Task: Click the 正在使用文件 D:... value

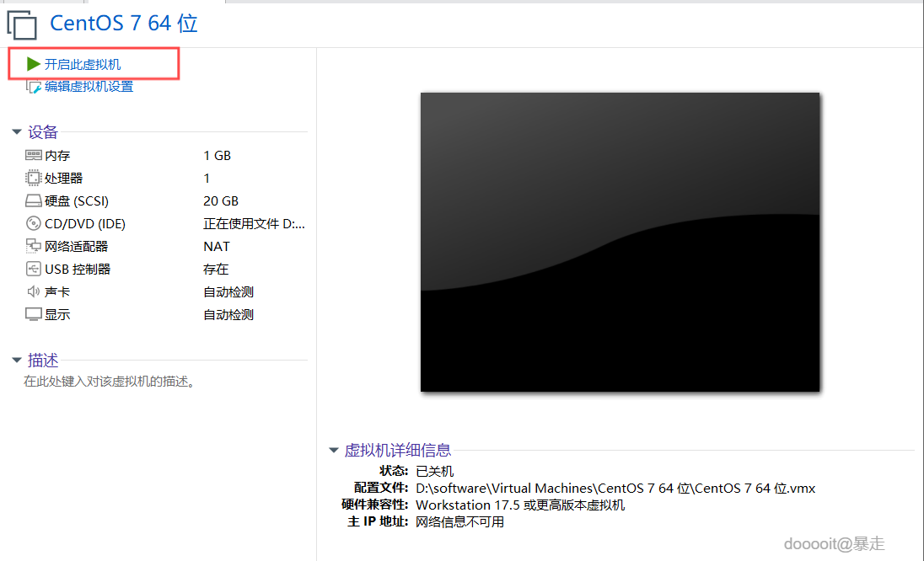Action: 254,224
